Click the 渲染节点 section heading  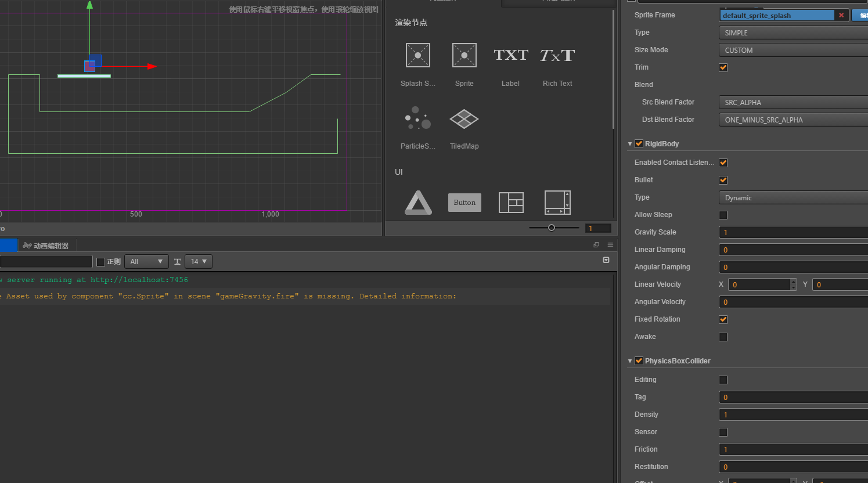[411, 23]
